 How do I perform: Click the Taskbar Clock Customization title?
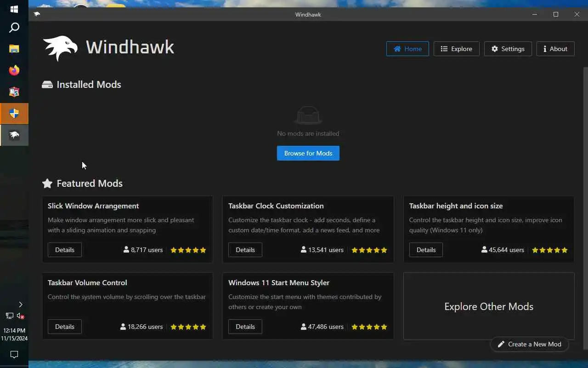pos(276,206)
